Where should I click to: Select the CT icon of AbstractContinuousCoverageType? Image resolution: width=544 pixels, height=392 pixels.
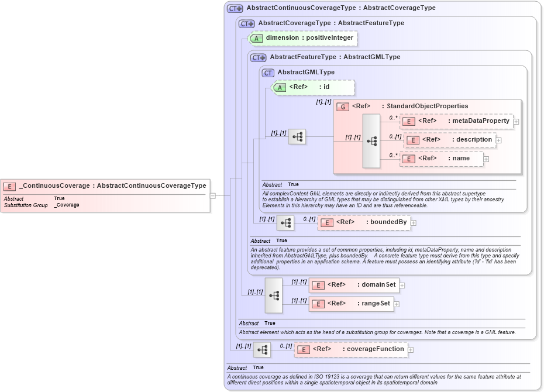pos(233,8)
